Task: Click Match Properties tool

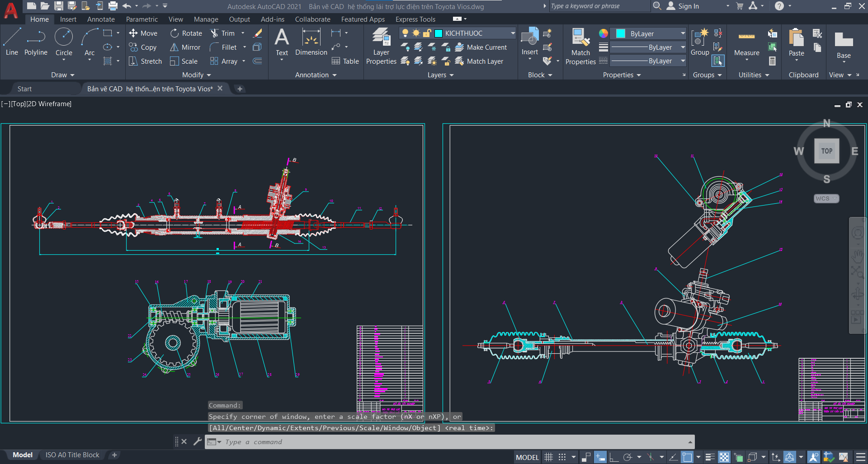Action: click(580, 46)
